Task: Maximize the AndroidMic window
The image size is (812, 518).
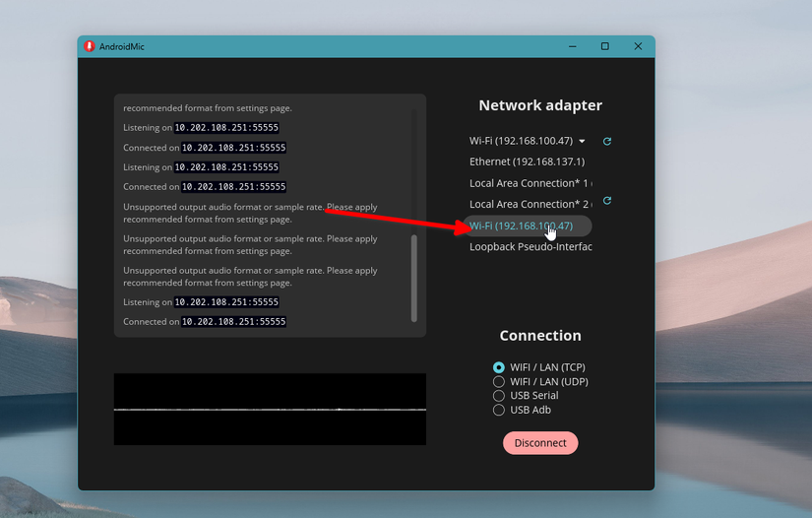Action: click(x=604, y=46)
